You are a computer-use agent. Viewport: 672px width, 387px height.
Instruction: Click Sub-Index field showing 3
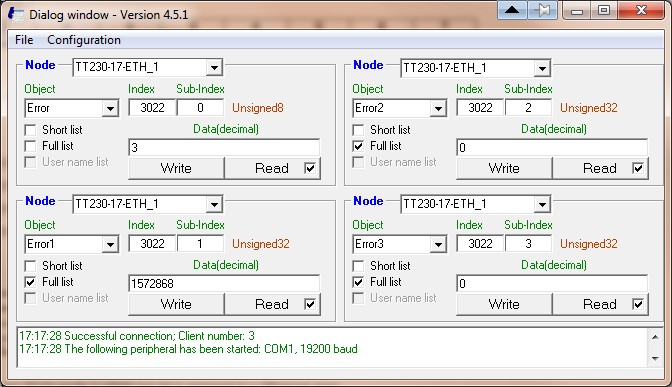click(x=528, y=244)
